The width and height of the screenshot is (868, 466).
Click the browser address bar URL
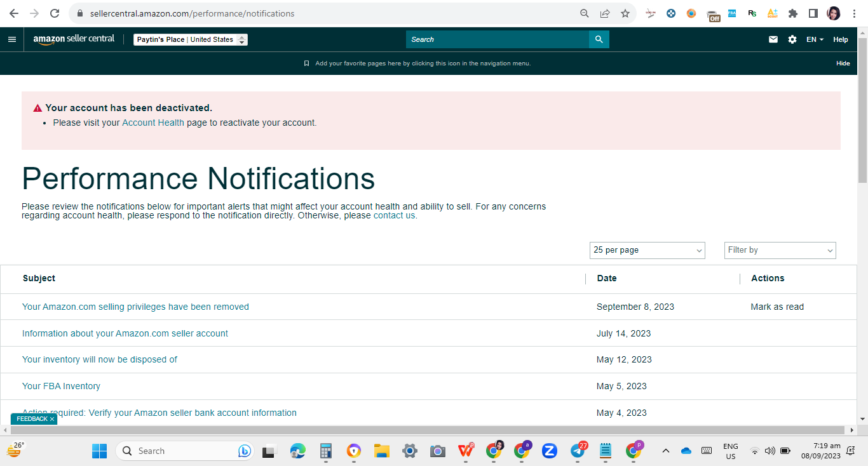[192, 13]
